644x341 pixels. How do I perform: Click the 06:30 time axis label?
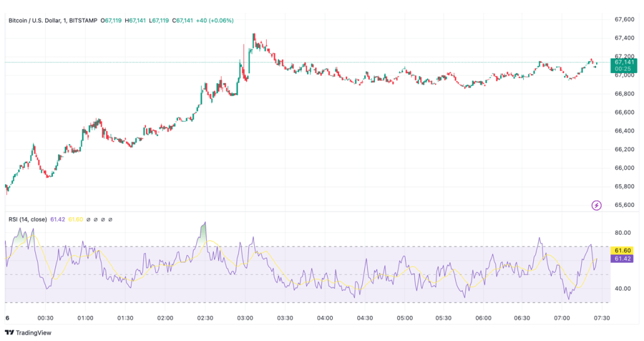tap(523, 318)
